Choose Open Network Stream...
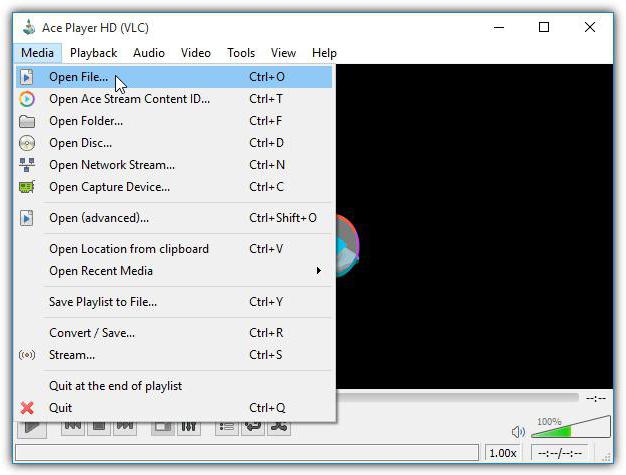The width and height of the screenshot is (626, 475). coord(174,164)
